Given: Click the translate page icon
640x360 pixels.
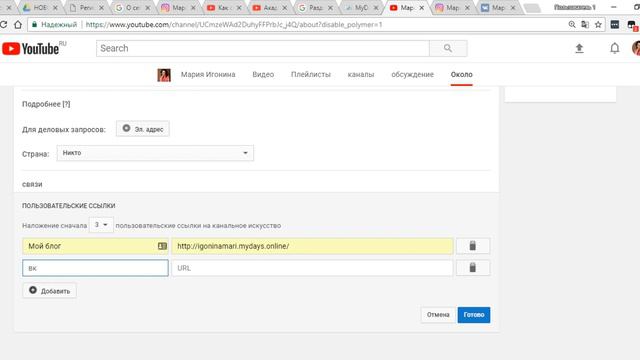Looking at the screenshot, I should (585, 24).
